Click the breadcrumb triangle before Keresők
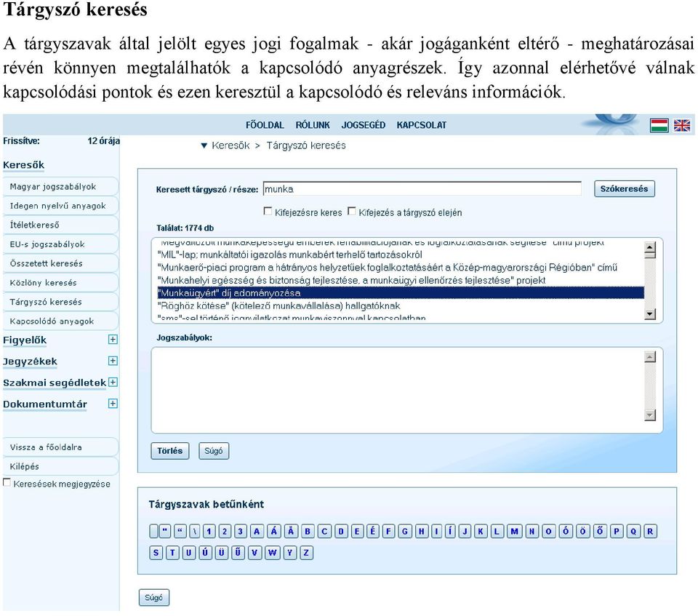The height and width of the screenshot is (616, 698). [204, 145]
